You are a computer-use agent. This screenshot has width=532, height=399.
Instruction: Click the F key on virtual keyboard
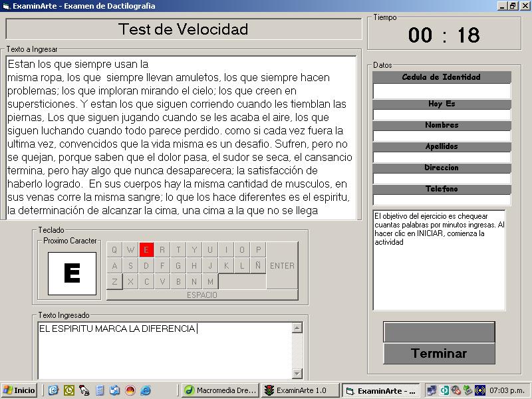pos(162,265)
